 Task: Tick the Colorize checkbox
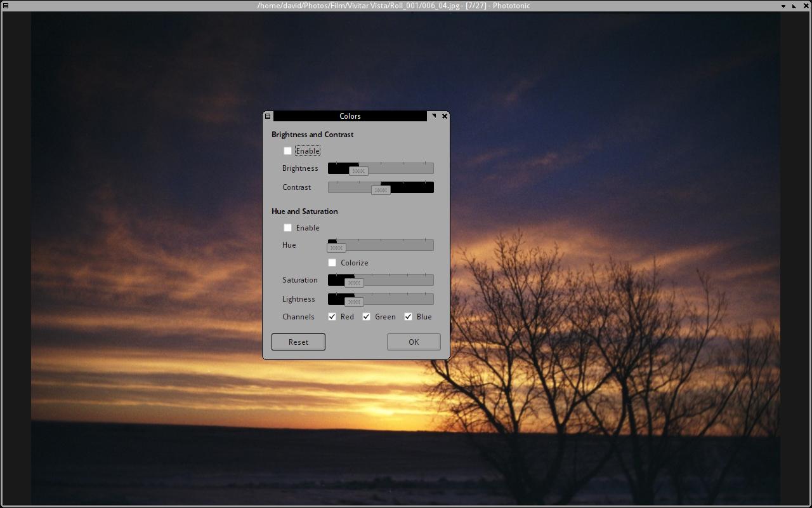332,263
